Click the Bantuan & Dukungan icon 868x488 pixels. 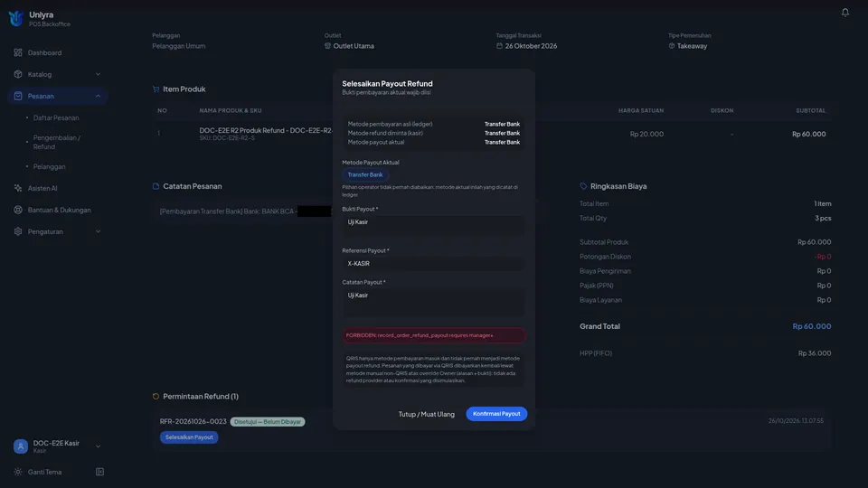[x=18, y=210]
